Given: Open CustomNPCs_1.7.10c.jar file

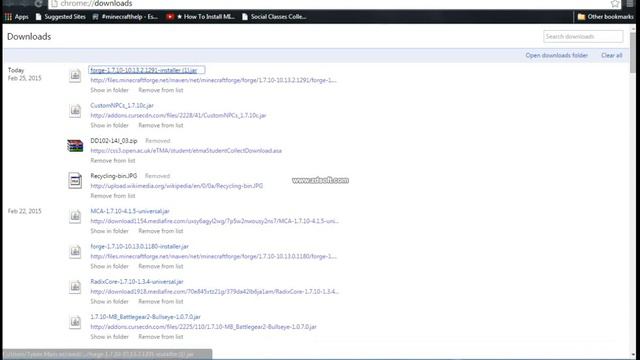Looking at the screenshot, I should [x=122, y=105].
